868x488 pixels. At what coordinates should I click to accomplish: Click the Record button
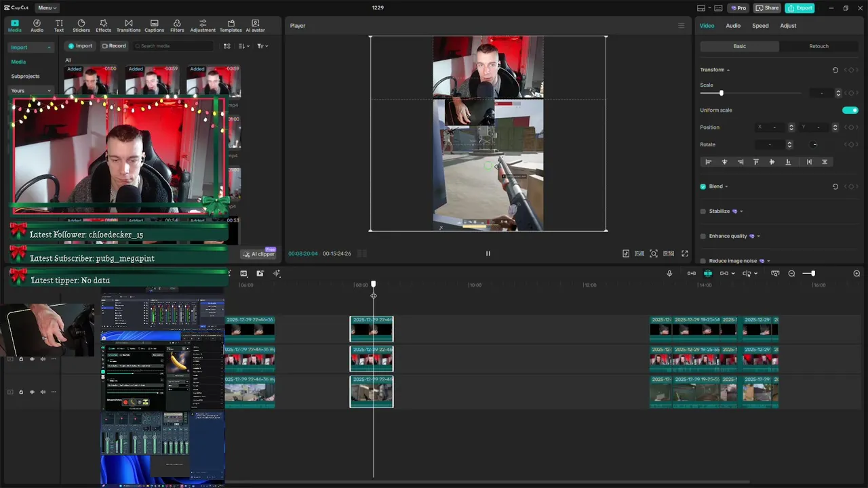114,46
